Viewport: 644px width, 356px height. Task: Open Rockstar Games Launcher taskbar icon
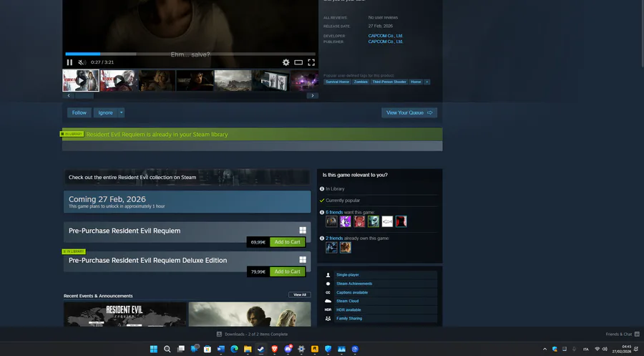pyautogui.click(x=315, y=349)
